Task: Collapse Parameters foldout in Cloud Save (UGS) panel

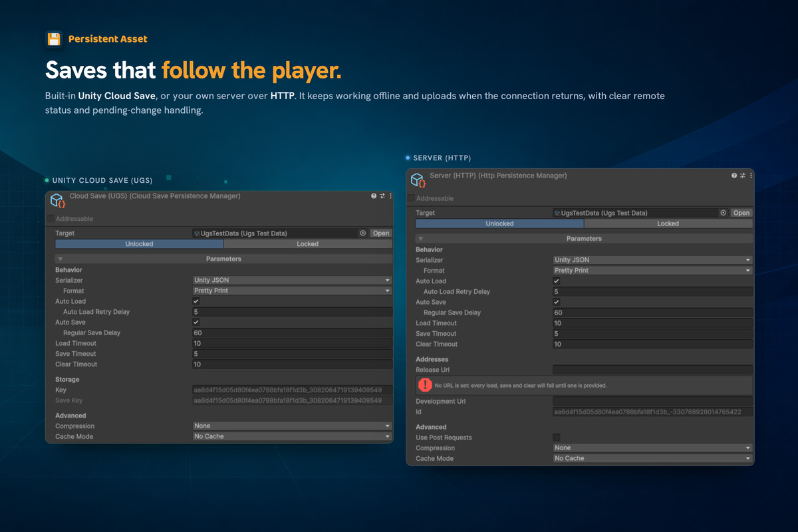Action: [x=60, y=259]
